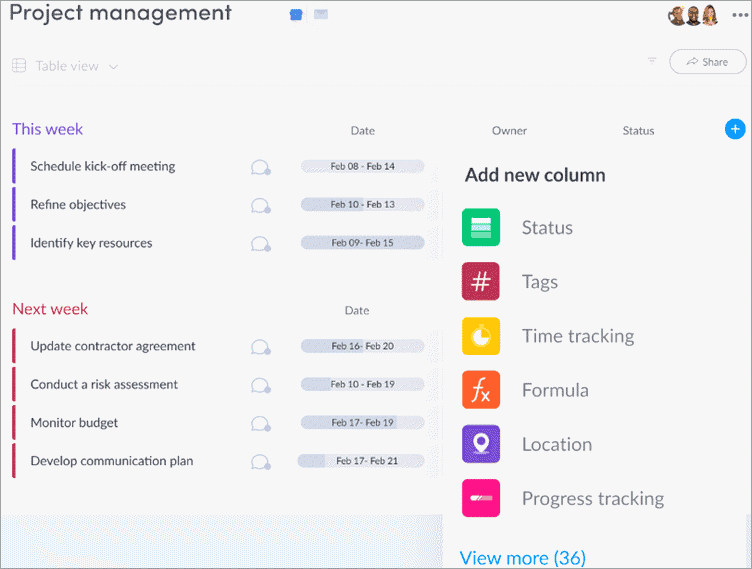Open comments for Schedule kick-off meeting
Viewport: 752px width, 569px height.
click(260, 167)
